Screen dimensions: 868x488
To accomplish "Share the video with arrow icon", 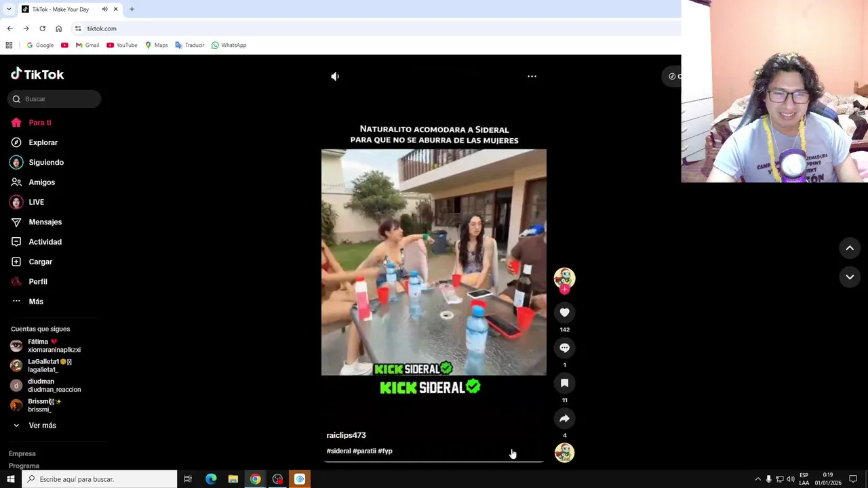I will [564, 418].
